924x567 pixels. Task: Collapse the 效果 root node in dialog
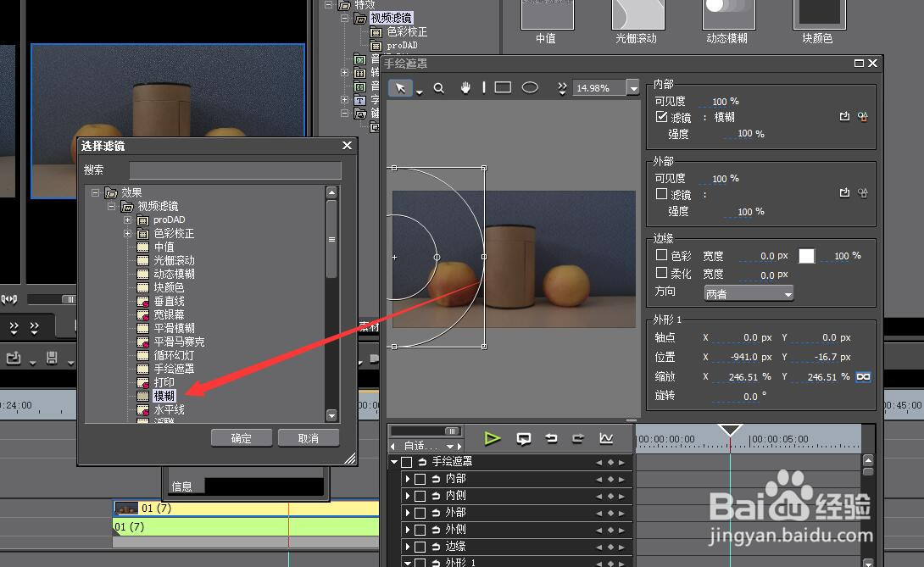pos(96,192)
